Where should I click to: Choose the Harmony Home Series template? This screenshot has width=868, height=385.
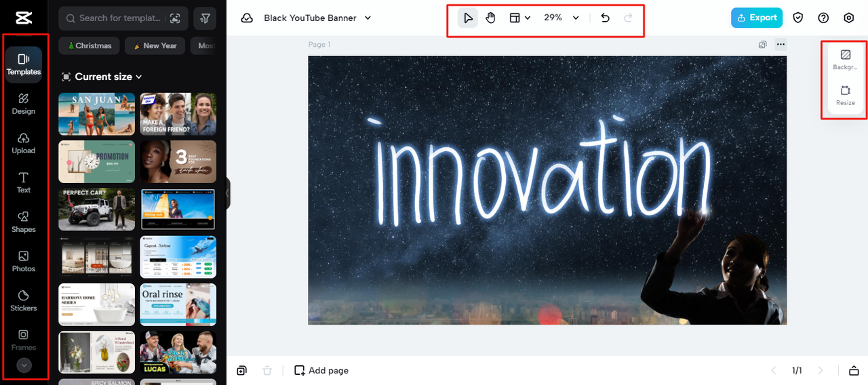97,304
